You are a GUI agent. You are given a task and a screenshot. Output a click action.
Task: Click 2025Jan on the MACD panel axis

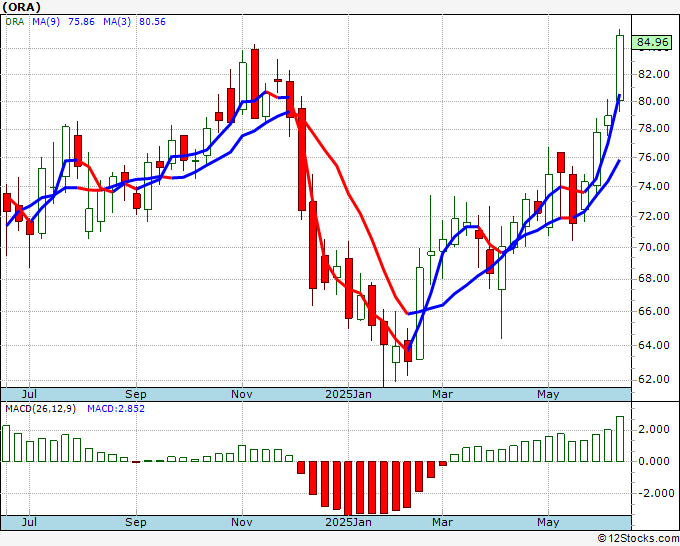point(348,522)
